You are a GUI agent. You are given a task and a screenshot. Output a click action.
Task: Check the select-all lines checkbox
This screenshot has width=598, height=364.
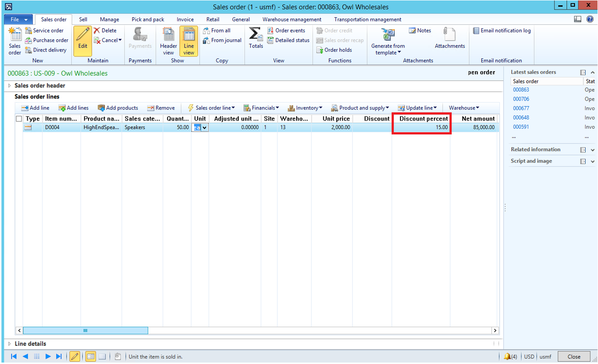(19, 119)
